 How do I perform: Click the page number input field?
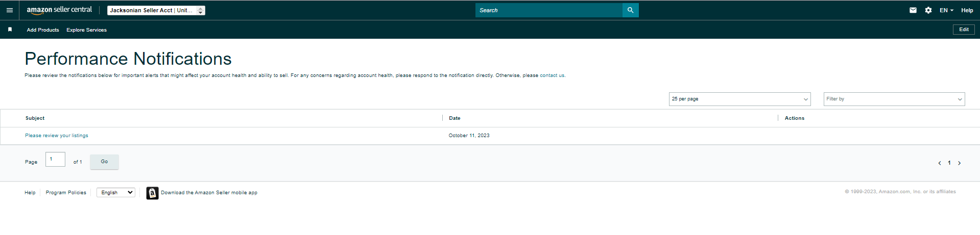coord(55,160)
